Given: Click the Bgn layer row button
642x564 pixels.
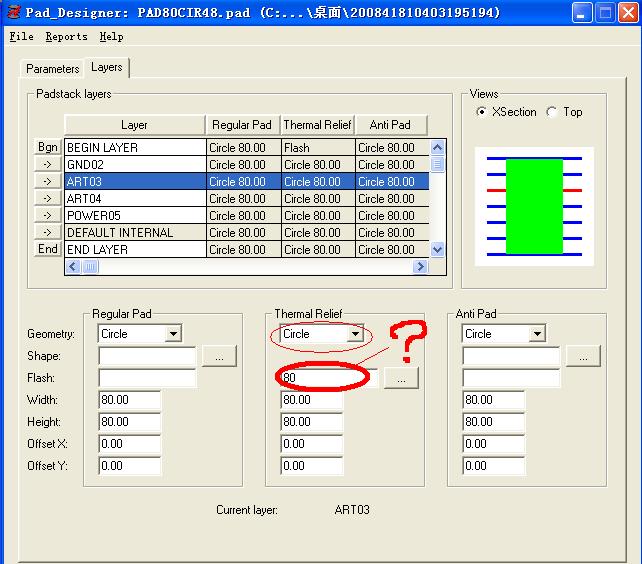Looking at the screenshot, I should click(47, 147).
